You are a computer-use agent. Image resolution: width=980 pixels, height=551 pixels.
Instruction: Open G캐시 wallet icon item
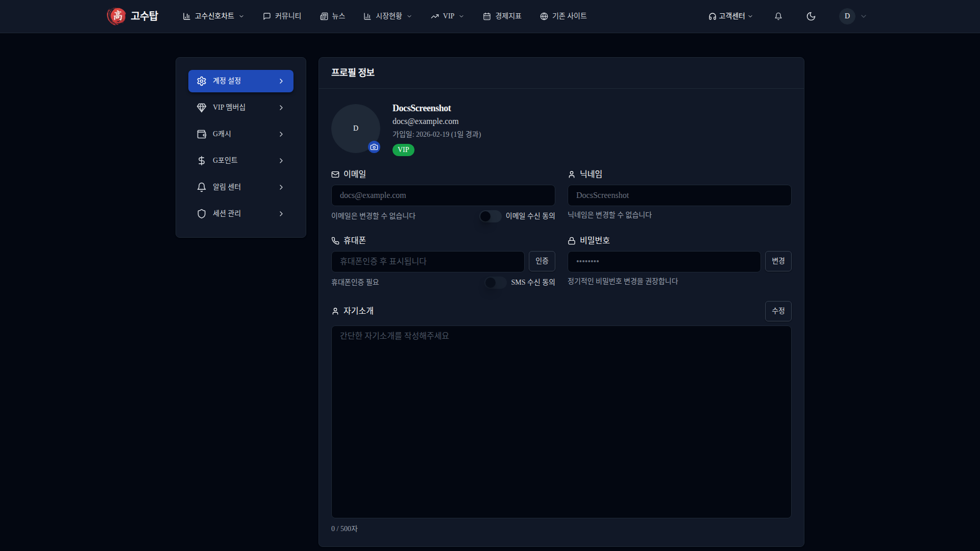pyautogui.click(x=240, y=134)
